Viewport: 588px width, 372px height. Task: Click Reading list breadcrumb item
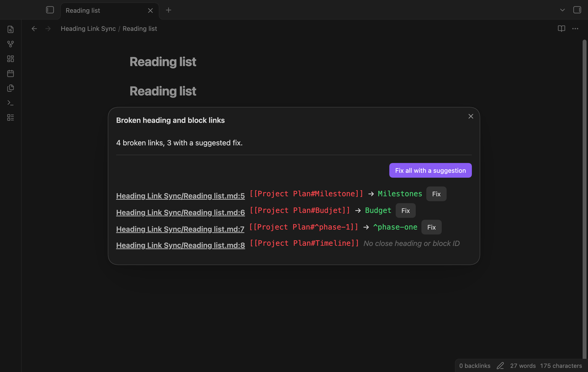coord(140,28)
